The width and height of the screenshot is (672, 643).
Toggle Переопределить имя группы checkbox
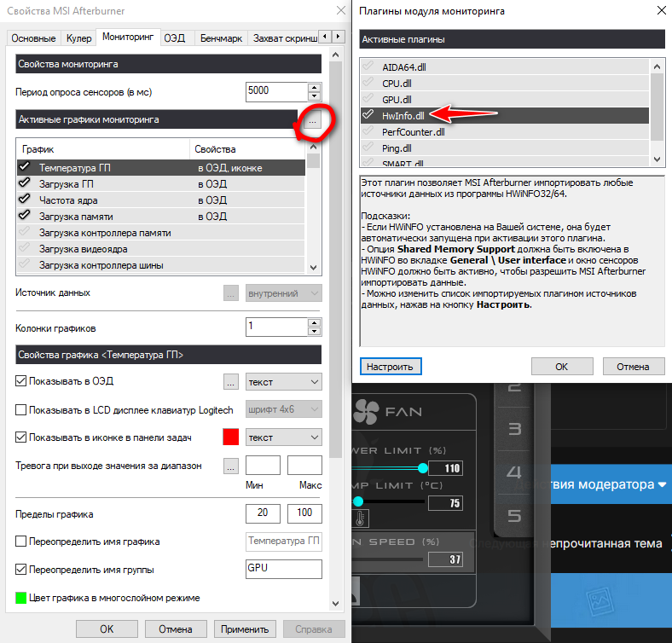click(20, 570)
